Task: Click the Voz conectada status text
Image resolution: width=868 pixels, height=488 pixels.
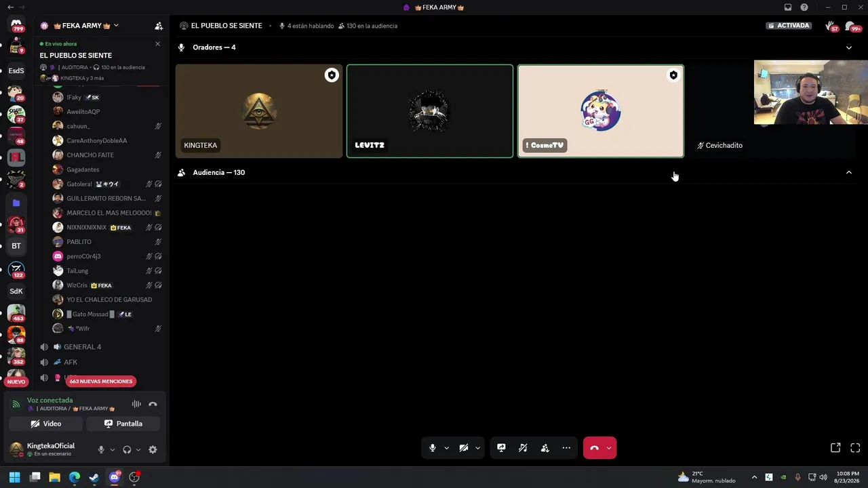Action: (50, 401)
